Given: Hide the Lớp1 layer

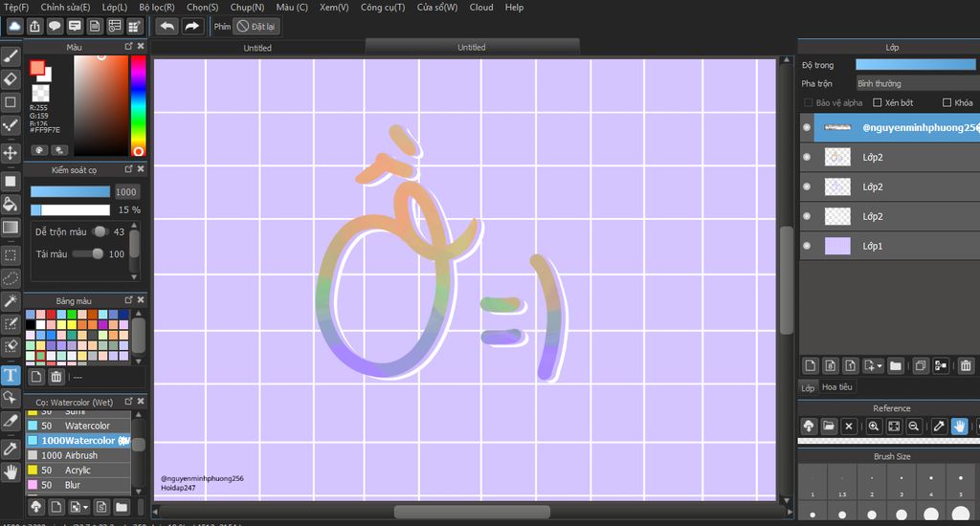Looking at the screenshot, I should pos(807,246).
